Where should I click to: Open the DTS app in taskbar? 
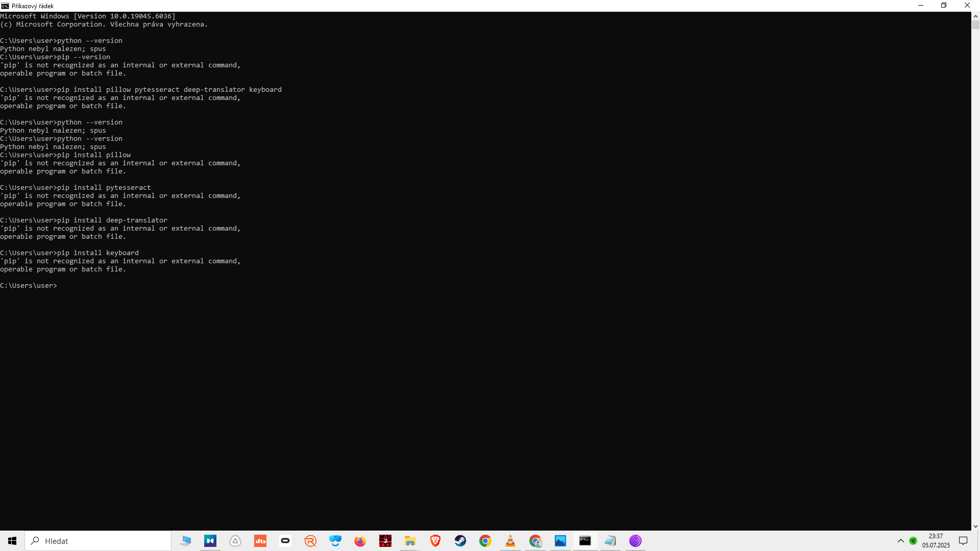260,541
